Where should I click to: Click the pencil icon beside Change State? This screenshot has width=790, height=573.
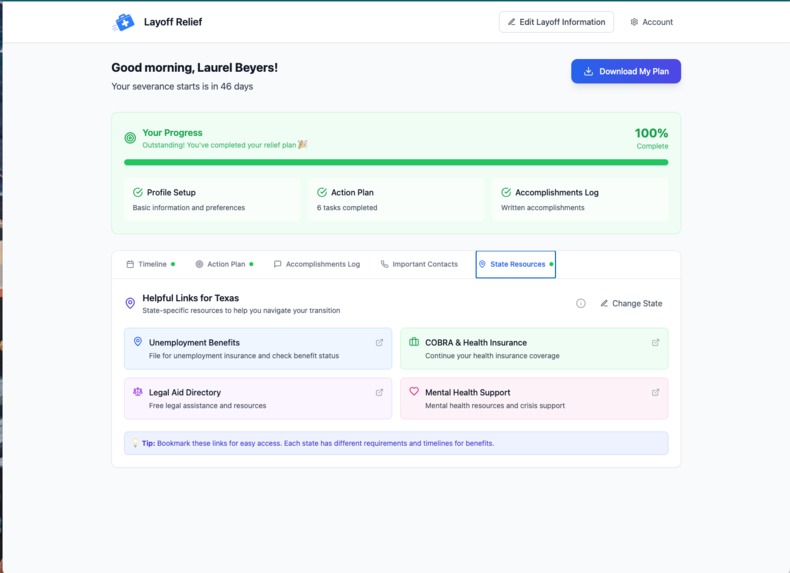pos(604,303)
